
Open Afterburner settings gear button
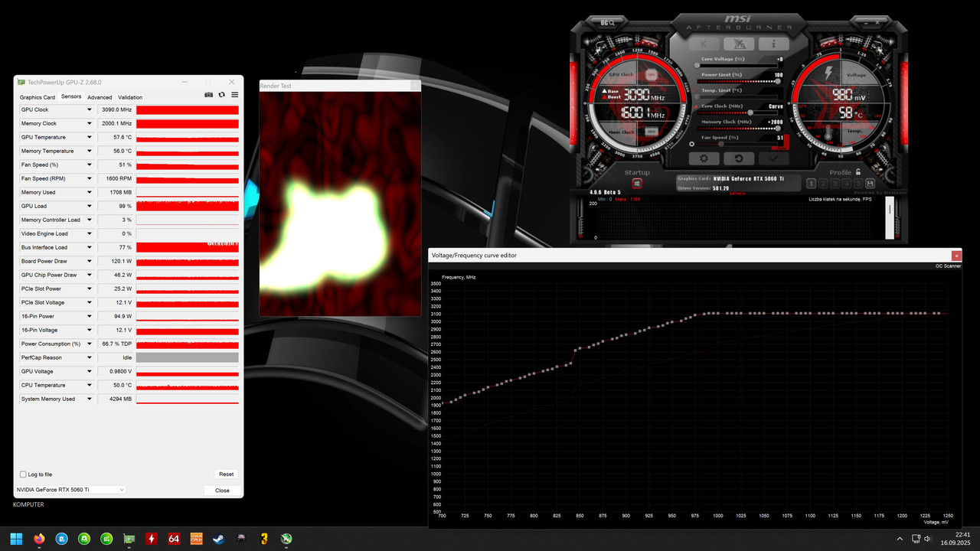click(704, 158)
